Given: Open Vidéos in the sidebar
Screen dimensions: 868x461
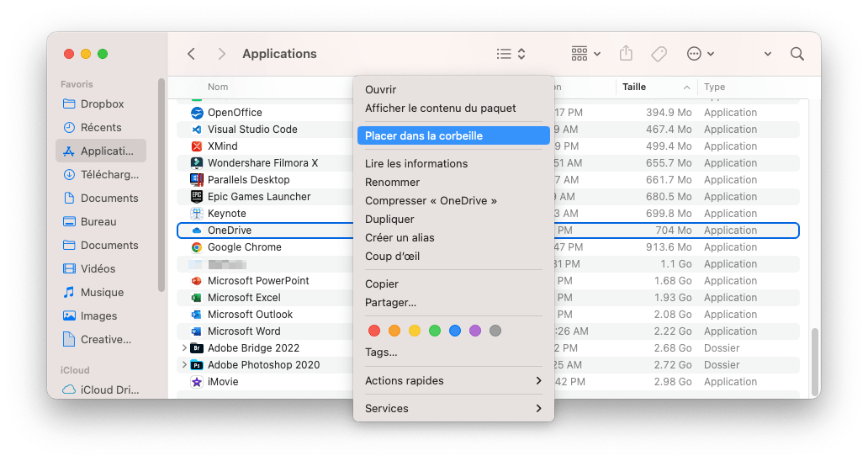Looking at the screenshot, I should (101, 268).
